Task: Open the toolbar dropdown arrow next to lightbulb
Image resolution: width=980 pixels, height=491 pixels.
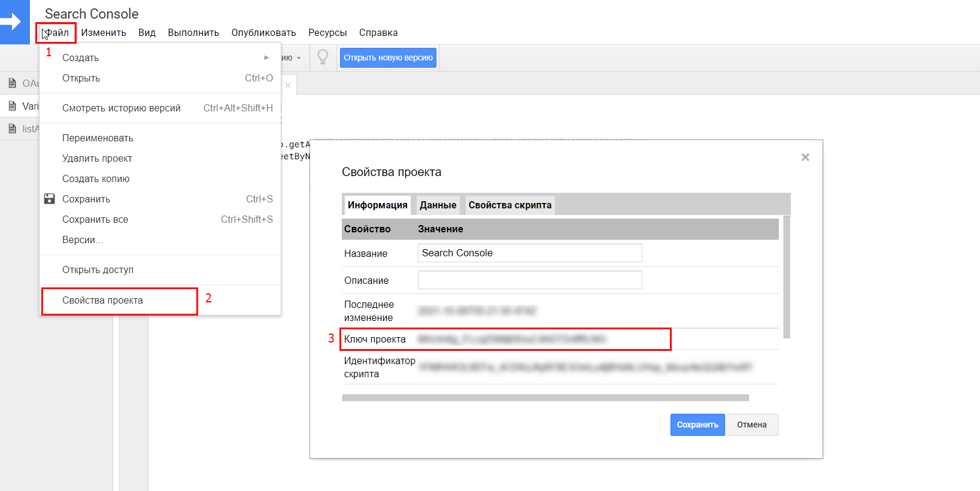Action: [299, 58]
